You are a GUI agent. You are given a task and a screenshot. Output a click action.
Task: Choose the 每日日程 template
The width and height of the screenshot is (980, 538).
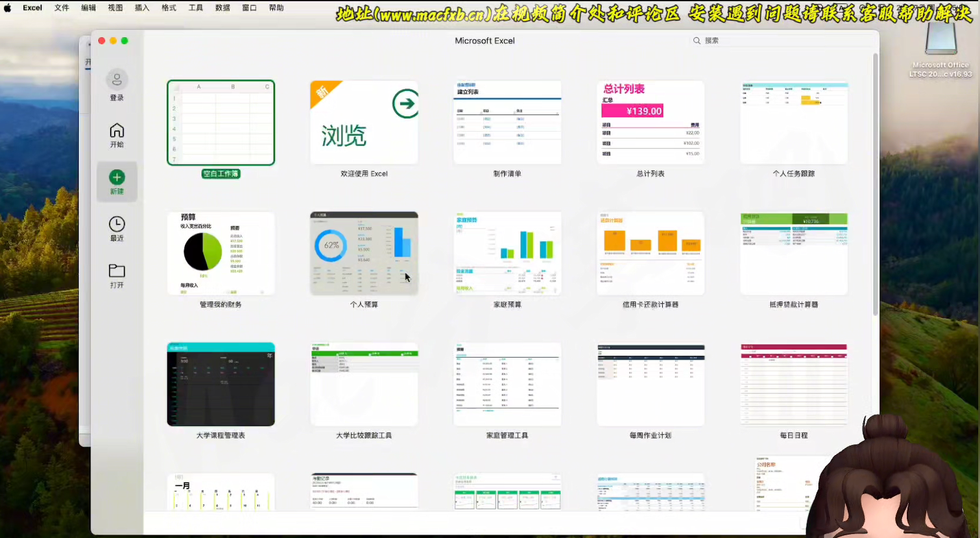pos(794,384)
